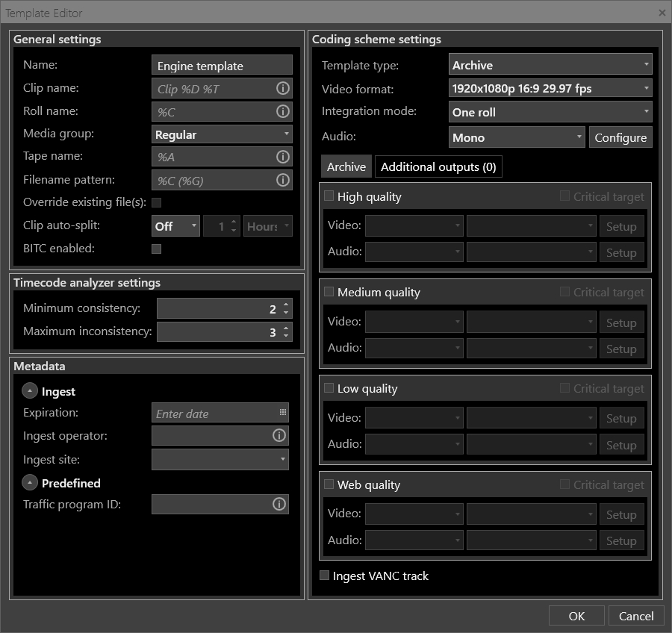Screen dimensions: 672x633
Task: Decrease Maximum inconsistency with down arrow
Action: [x=286, y=336]
